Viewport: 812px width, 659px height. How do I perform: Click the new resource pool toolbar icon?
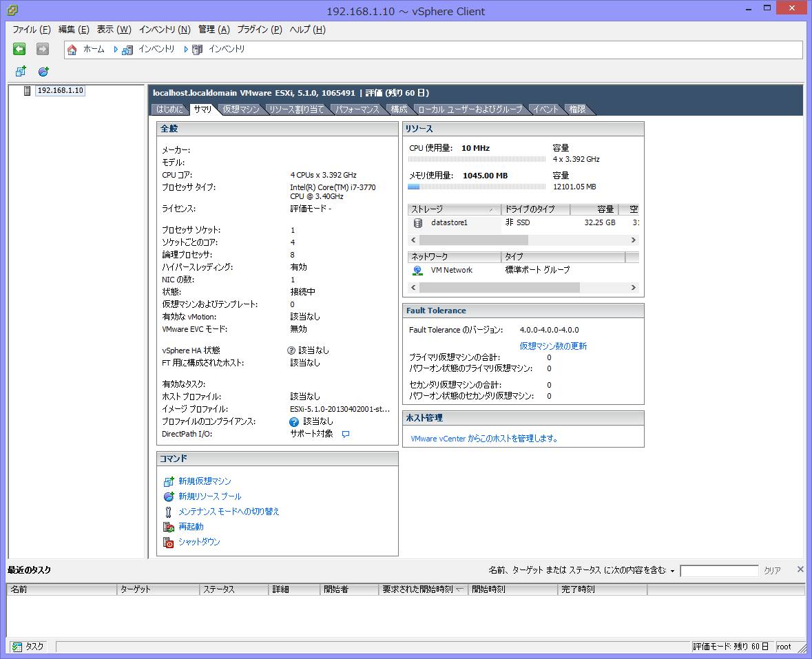coord(43,72)
